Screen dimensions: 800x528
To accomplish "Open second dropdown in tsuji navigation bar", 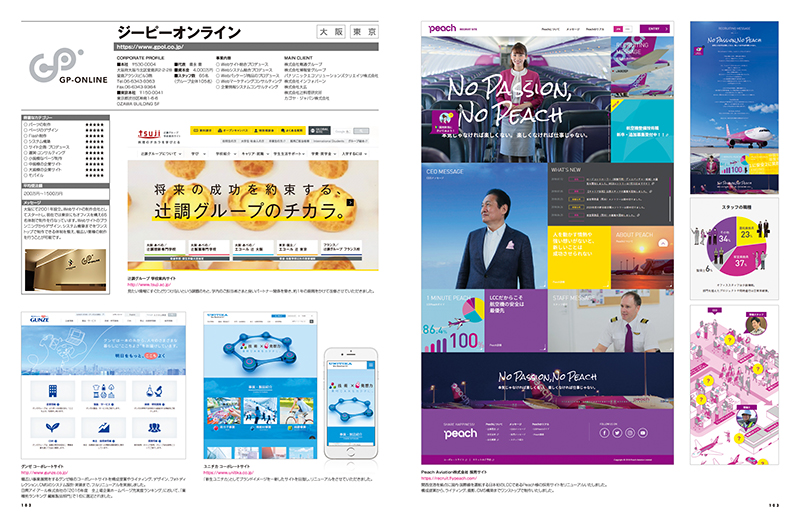I will coord(198,154).
